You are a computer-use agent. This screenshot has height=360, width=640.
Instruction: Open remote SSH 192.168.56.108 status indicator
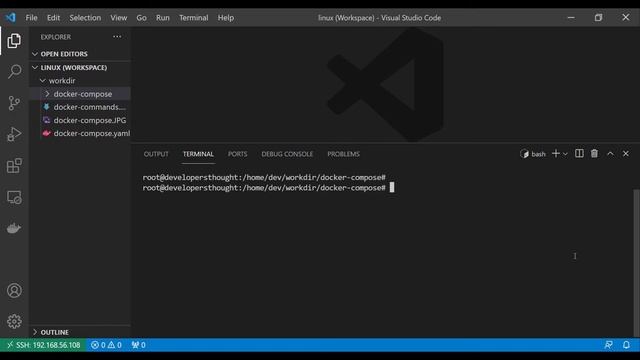[43, 345]
